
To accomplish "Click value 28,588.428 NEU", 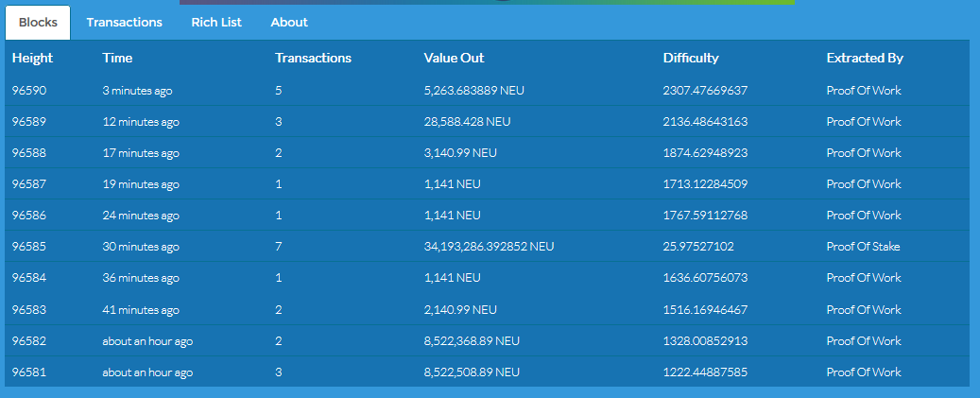I will pos(467,122).
